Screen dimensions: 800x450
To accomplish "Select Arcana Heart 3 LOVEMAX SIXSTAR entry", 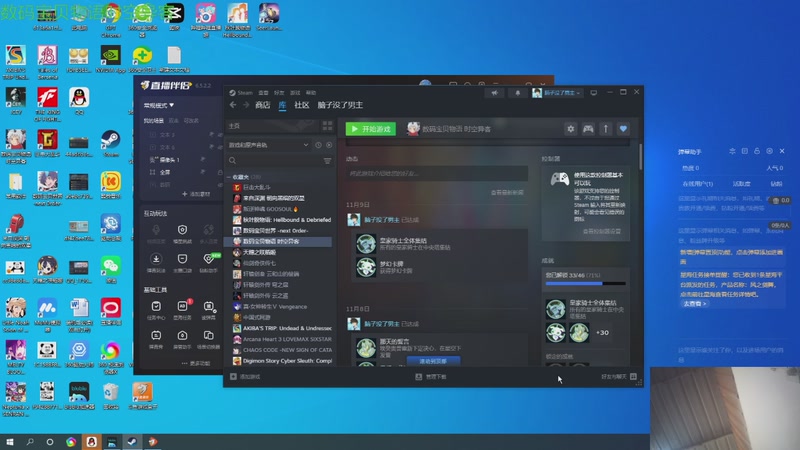I will click(282, 339).
